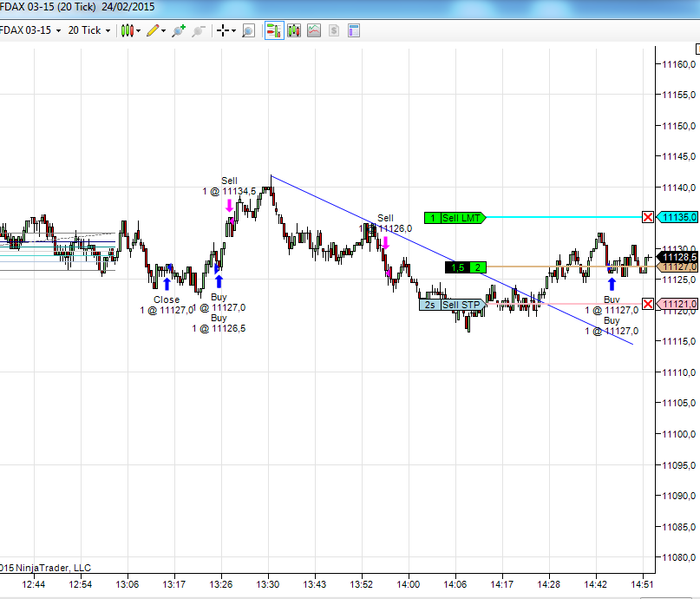Click the zoom frame magnifier icon
700x599 pixels.
click(x=248, y=31)
